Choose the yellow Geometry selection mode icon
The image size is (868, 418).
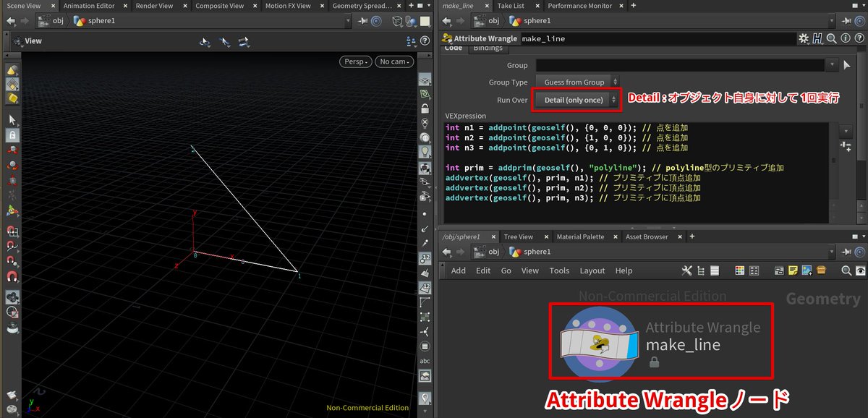(12, 85)
